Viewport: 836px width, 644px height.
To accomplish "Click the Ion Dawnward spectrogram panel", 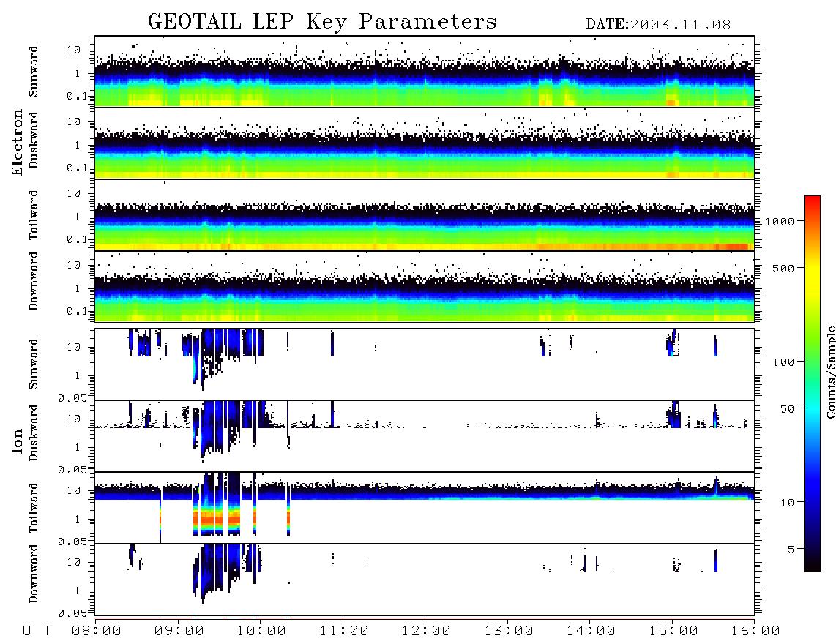I will [425, 579].
